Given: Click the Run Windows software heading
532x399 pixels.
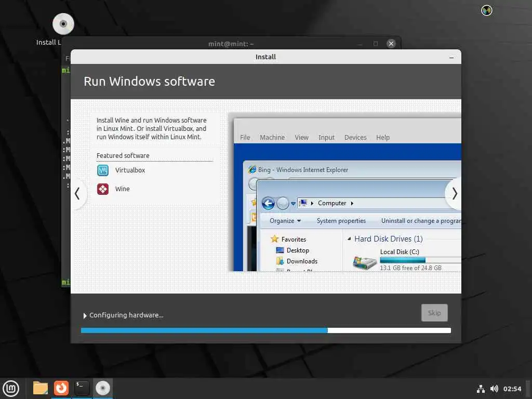Looking at the screenshot, I should (x=149, y=82).
